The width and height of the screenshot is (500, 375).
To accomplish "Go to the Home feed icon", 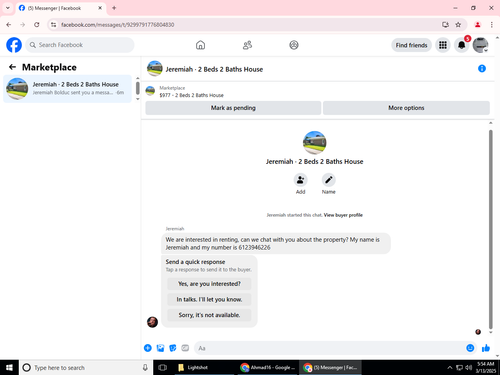I will [x=200, y=45].
